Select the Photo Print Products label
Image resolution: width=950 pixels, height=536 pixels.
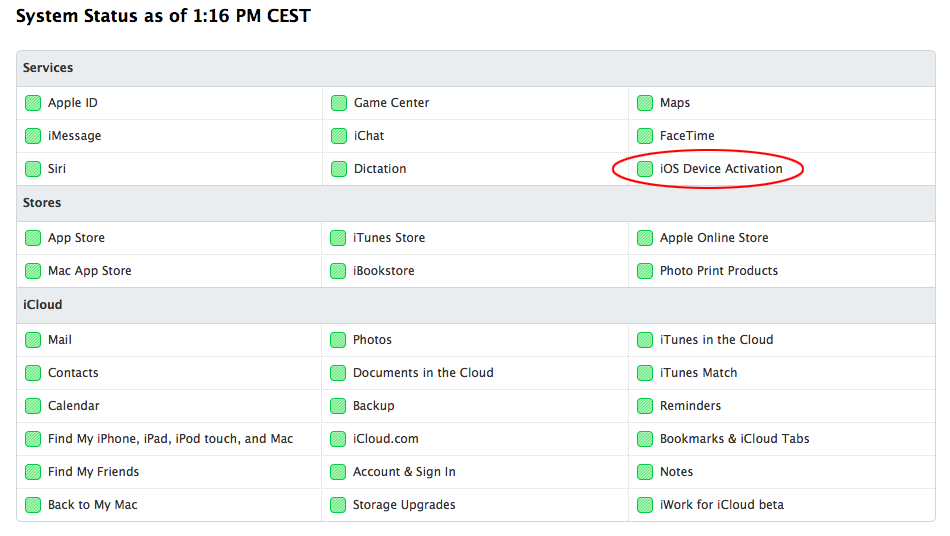tap(719, 271)
